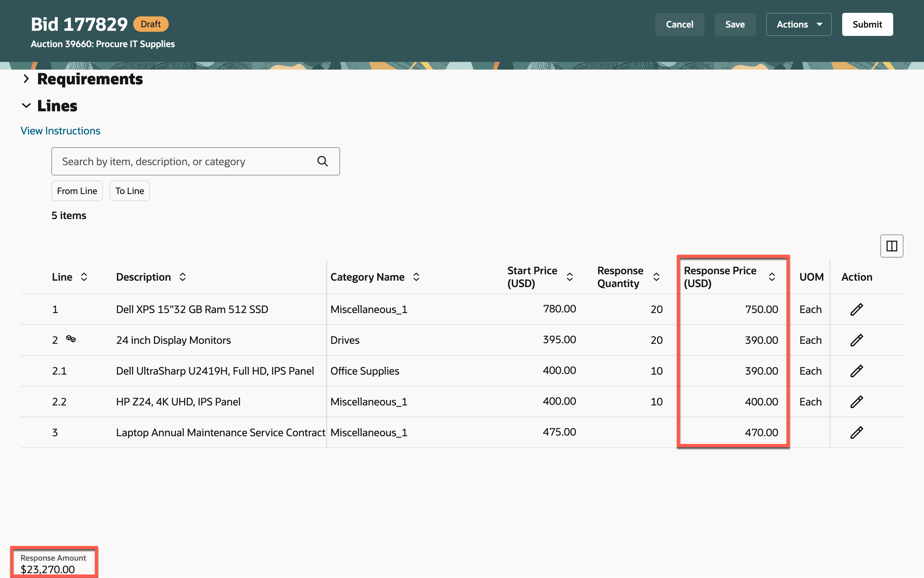
Task: Open the View Instructions link
Action: pos(60,131)
